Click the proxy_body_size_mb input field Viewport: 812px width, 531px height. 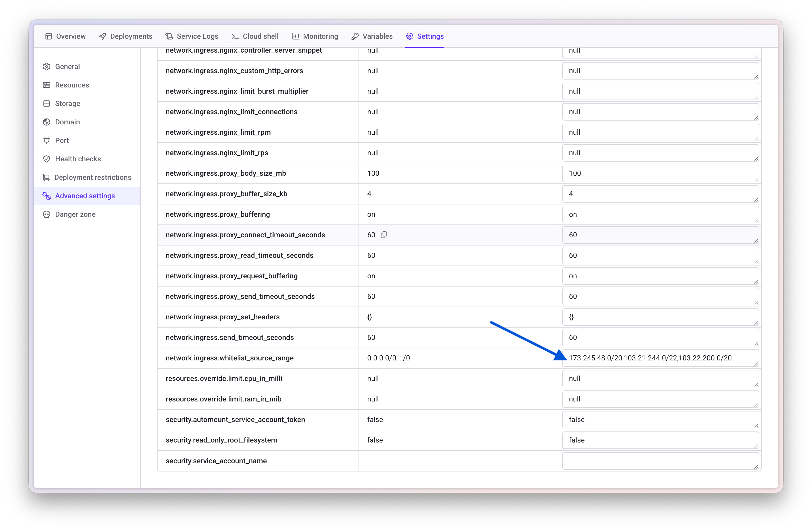point(661,173)
